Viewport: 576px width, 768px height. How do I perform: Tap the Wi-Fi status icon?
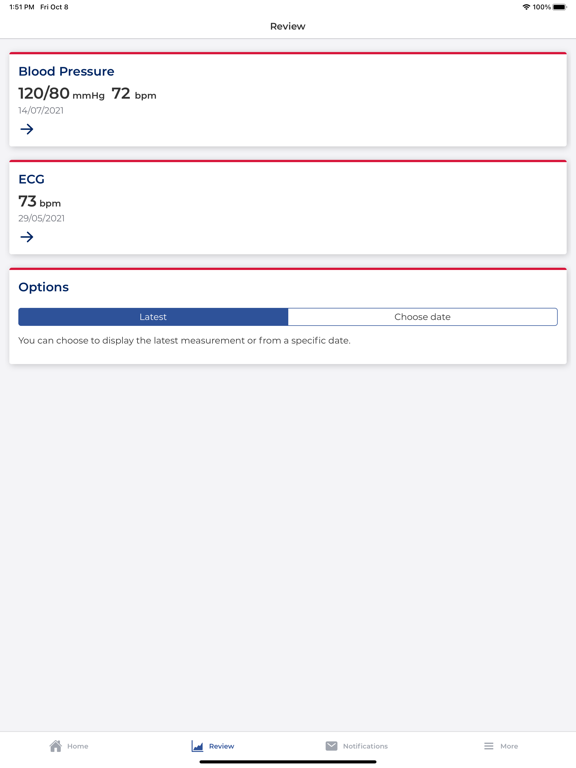click(527, 7)
